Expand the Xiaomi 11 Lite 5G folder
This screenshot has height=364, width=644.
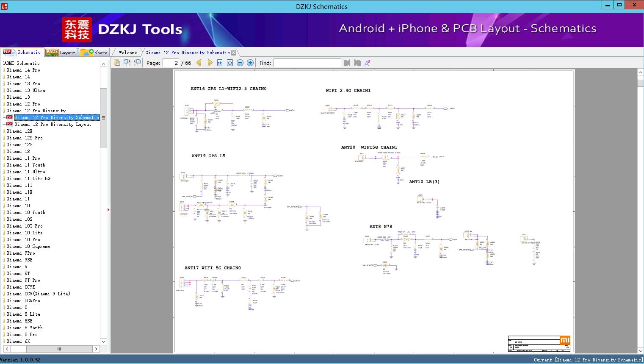pyautogui.click(x=28, y=178)
